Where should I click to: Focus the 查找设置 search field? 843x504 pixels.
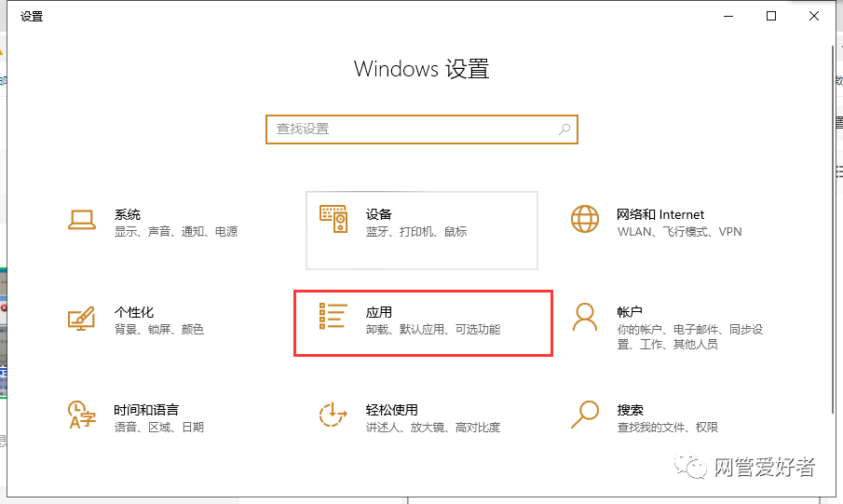pyautogui.click(x=421, y=129)
